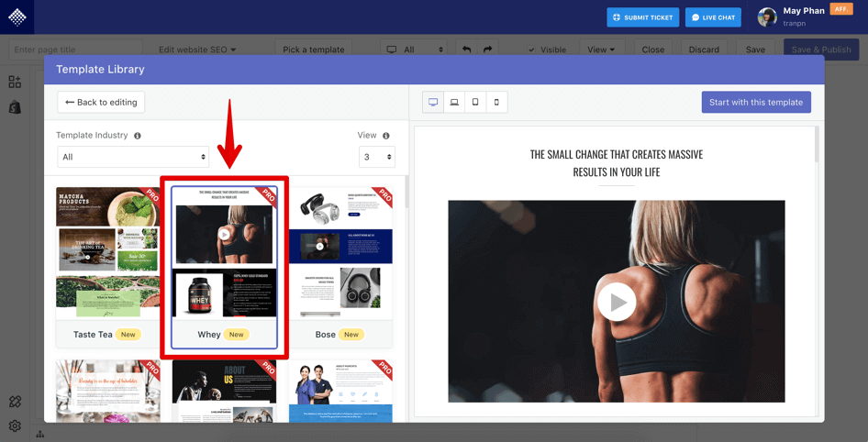Click Pick a template button

point(313,50)
